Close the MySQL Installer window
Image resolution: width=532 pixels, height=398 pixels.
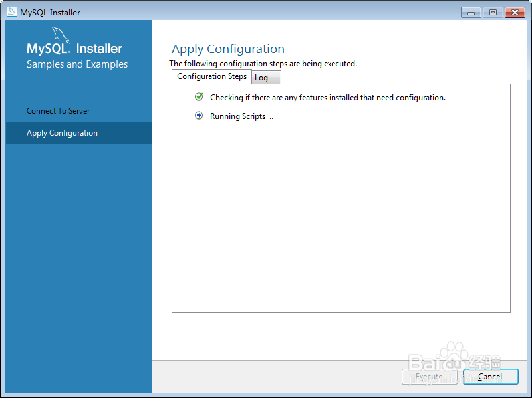pos(515,13)
